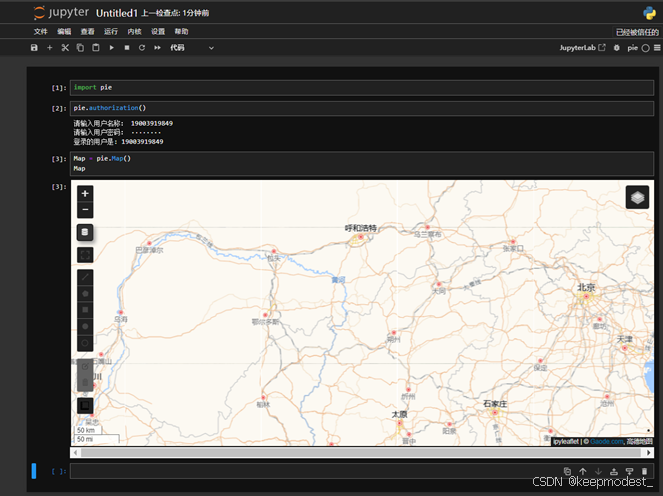Select the draw rectangle tool
The width and height of the screenshot is (663, 496).
[85, 310]
